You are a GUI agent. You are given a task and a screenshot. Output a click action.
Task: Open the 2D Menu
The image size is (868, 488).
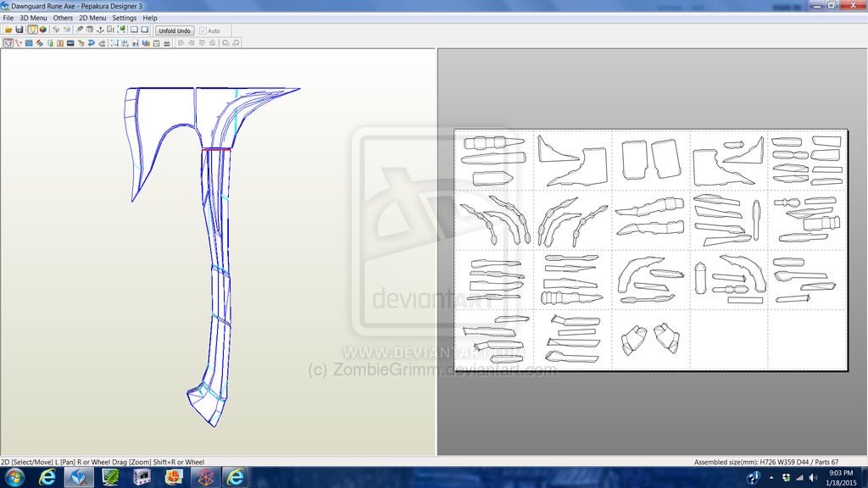(92, 18)
